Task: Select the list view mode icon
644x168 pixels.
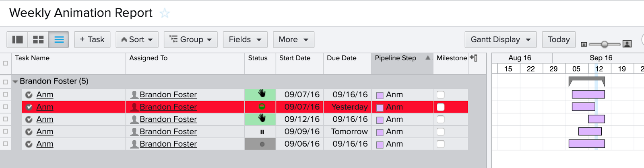Action: pyautogui.click(x=59, y=39)
